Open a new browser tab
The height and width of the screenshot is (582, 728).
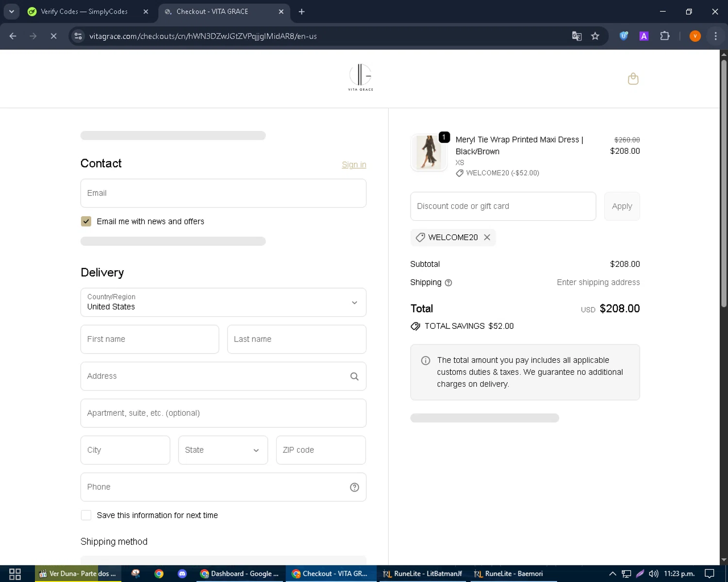tap(301, 12)
